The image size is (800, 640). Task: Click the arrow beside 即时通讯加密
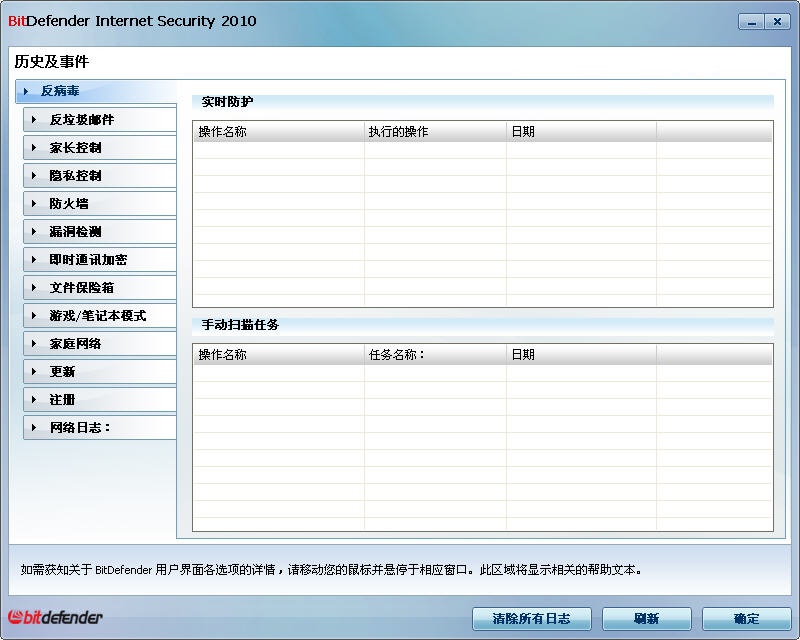tap(34, 260)
